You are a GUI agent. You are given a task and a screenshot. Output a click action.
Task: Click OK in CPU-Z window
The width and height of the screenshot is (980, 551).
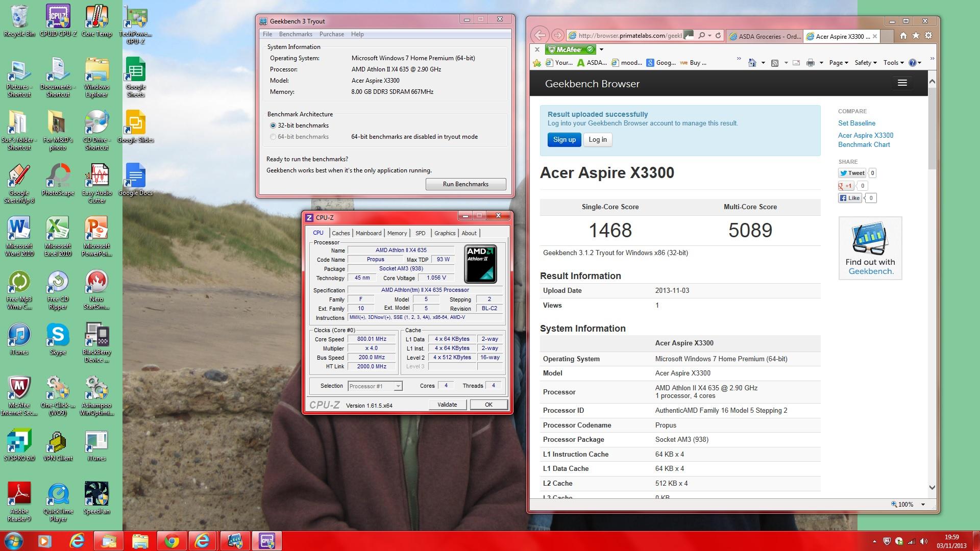coord(488,405)
